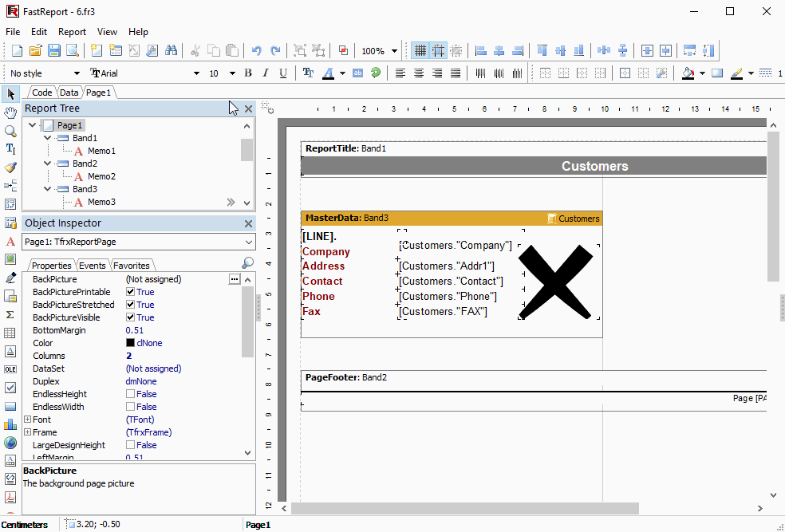Image resolution: width=785 pixels, height=532 pixels.
Task: Click the highlight 'ab' icon
Action: 357,73
